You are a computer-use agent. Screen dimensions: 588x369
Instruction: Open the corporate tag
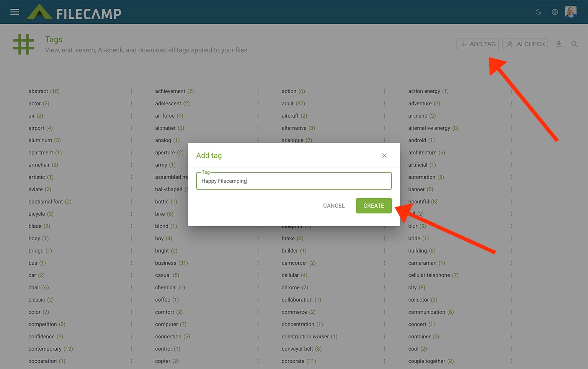(x=293, y=361)
